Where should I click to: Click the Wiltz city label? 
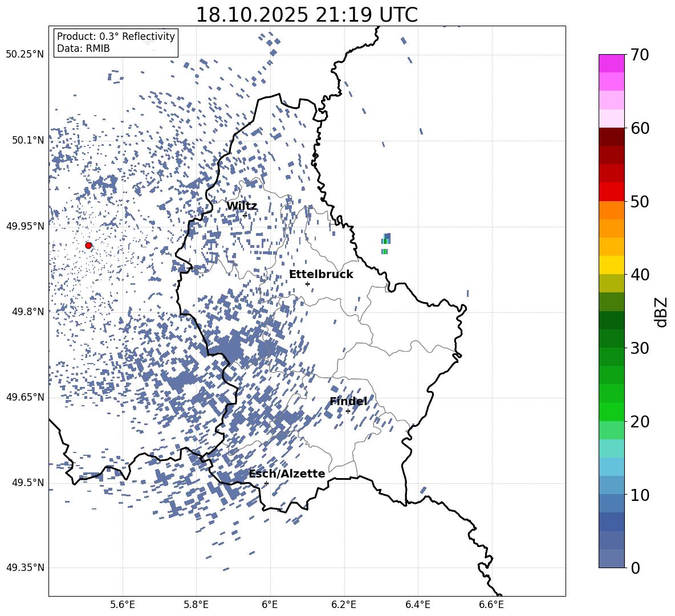[x=242, y=206]
